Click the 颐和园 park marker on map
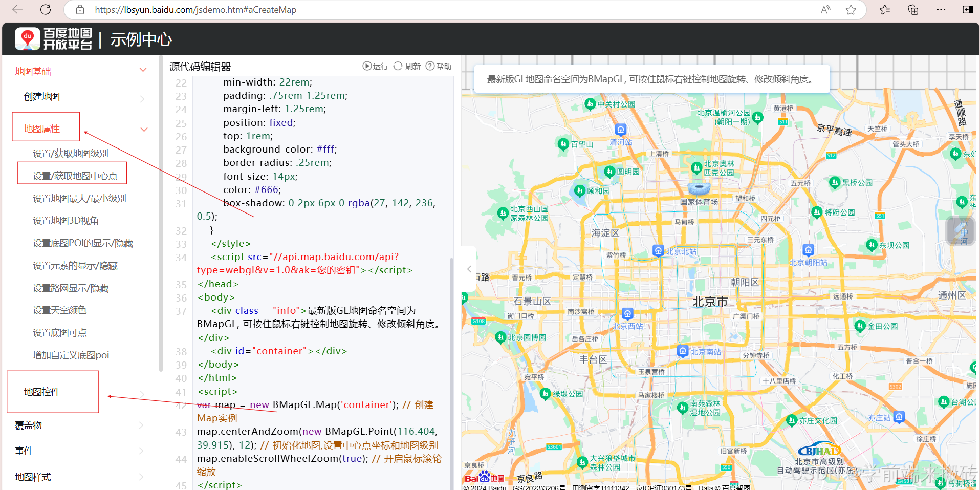 580,191
